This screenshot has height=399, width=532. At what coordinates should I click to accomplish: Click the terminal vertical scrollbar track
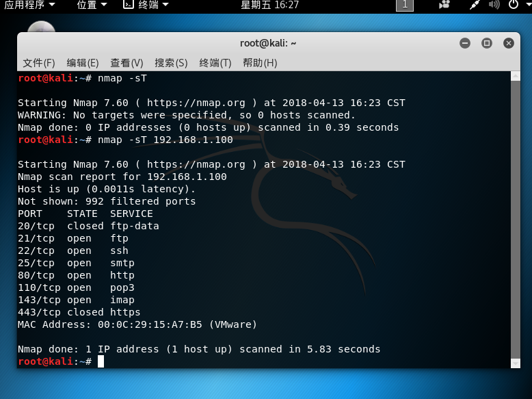tap(516, 220)
